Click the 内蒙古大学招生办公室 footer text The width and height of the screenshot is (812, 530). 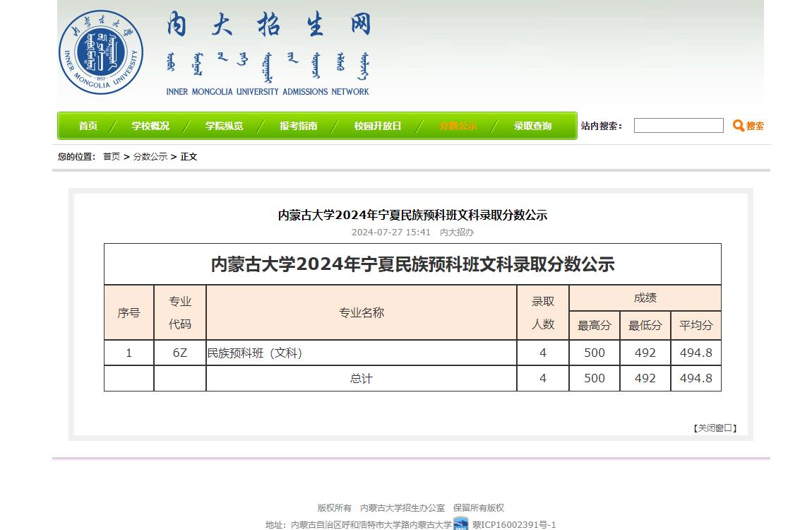coord(402,507)
